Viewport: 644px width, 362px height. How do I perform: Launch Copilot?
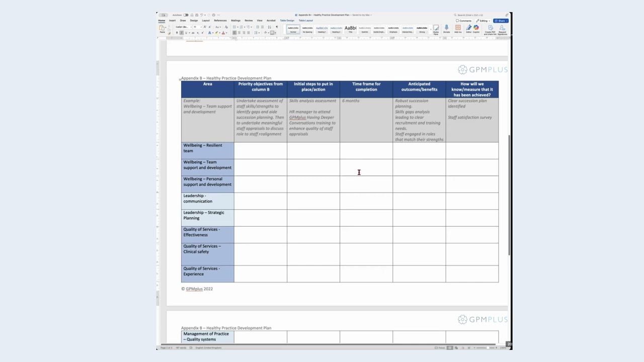(x=476, y=29)
